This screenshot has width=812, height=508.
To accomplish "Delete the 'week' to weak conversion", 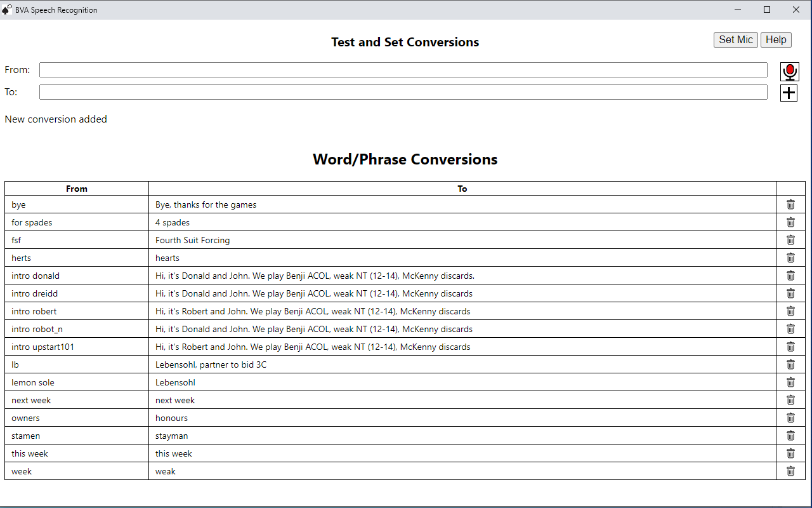I will tap(790, 471).
